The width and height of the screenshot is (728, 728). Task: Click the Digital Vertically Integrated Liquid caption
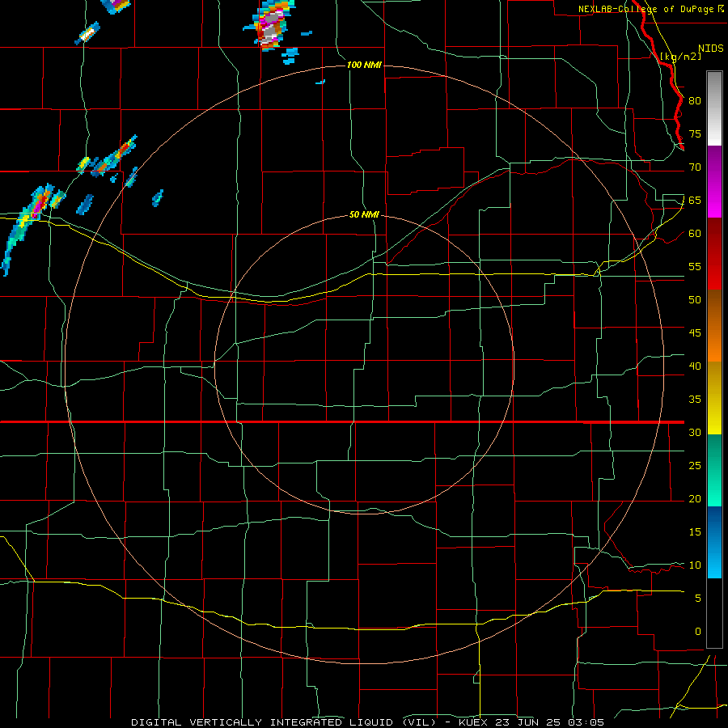point(368,722)
